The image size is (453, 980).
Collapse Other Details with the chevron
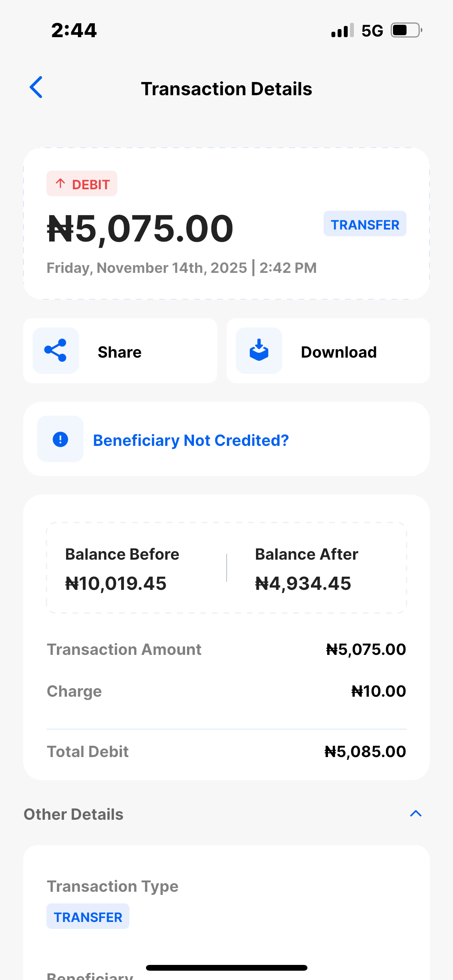[415, 814]
